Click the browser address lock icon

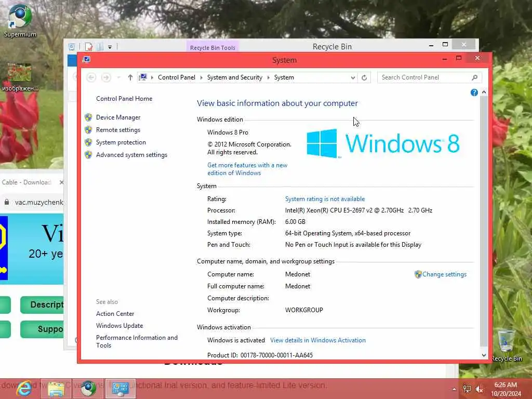tap(7, 202)
